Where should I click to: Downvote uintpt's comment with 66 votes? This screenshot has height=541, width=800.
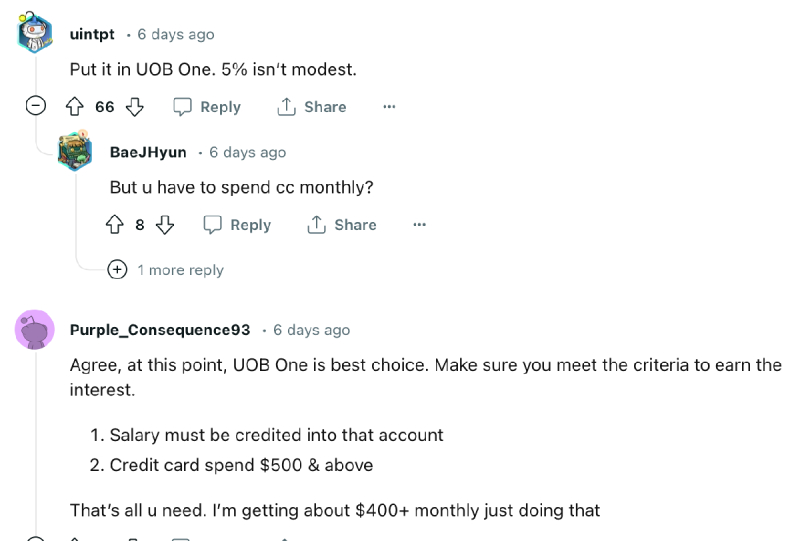pyautogui.click(x=135, y=107)
